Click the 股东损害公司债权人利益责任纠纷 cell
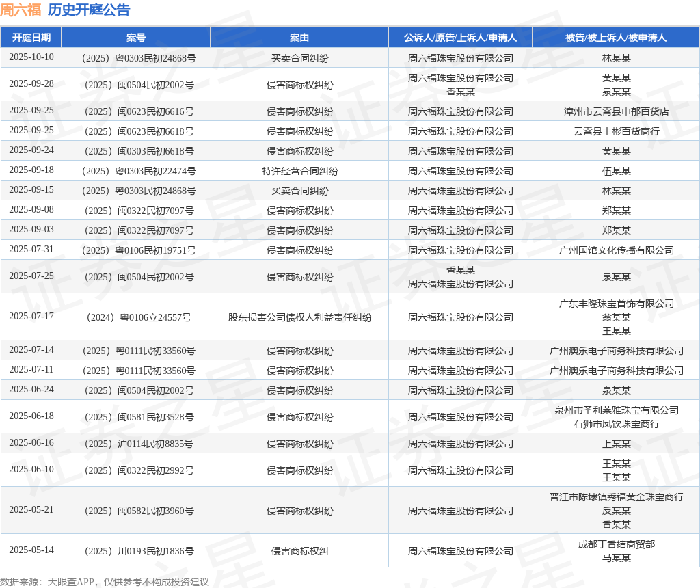The image size is (700, 588). (299, 317)
